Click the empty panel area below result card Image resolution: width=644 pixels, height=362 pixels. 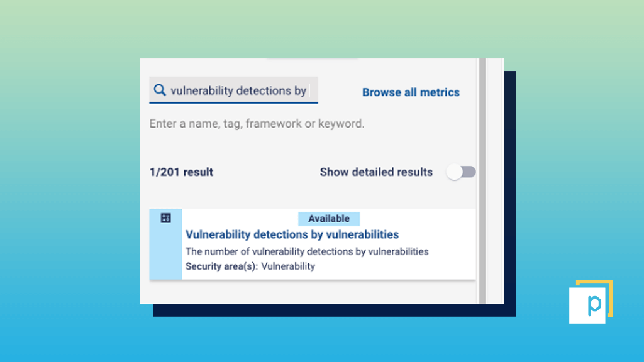(312, 292)
